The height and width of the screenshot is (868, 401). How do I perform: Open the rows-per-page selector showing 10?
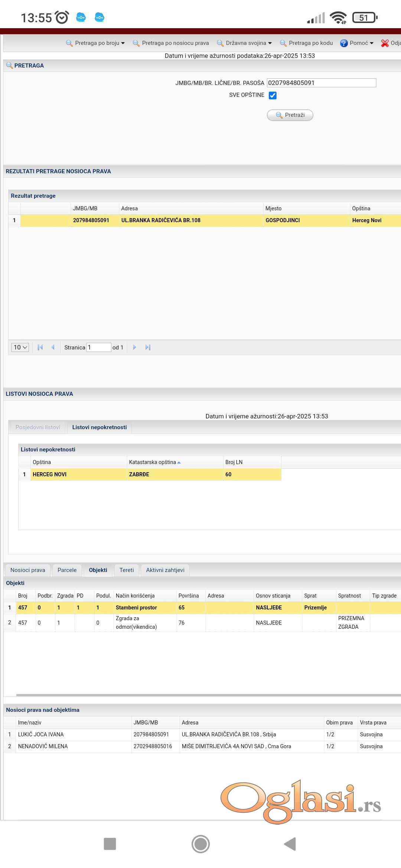pyautogui.click(x=20, y=347)
